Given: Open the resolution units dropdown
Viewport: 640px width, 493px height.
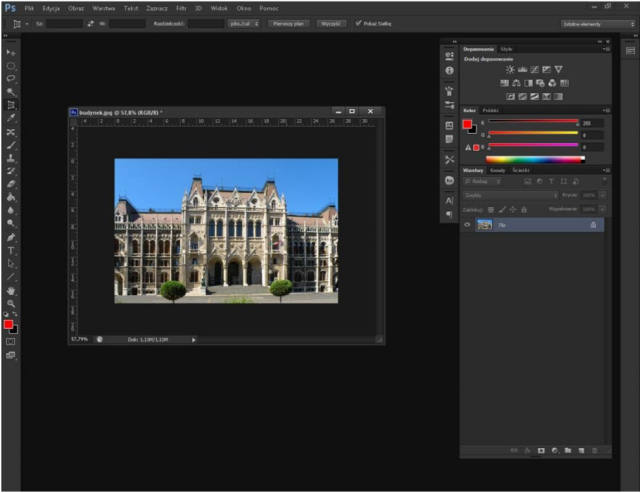Looking at the screenshot, I should (244, 24).
